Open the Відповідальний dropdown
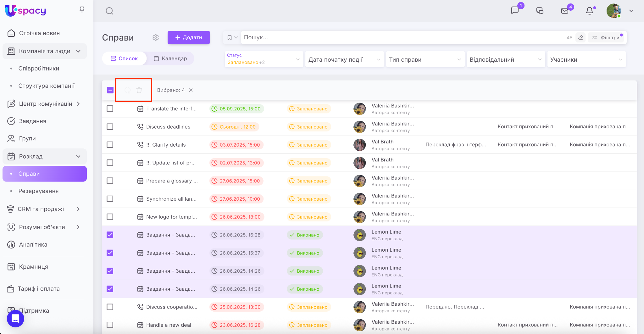Image resolution: width=644 pixels, height=334 pixels. (x=505, y=59)
